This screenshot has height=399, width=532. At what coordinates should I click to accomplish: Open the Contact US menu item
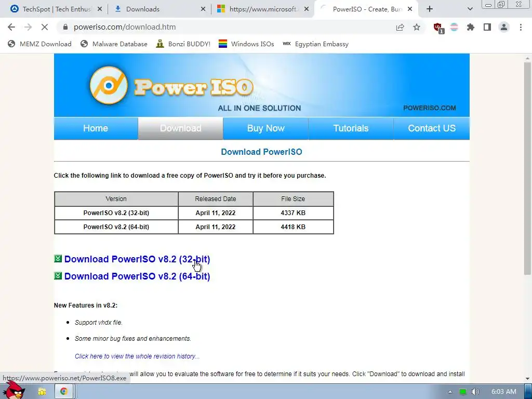coord(432,128)
